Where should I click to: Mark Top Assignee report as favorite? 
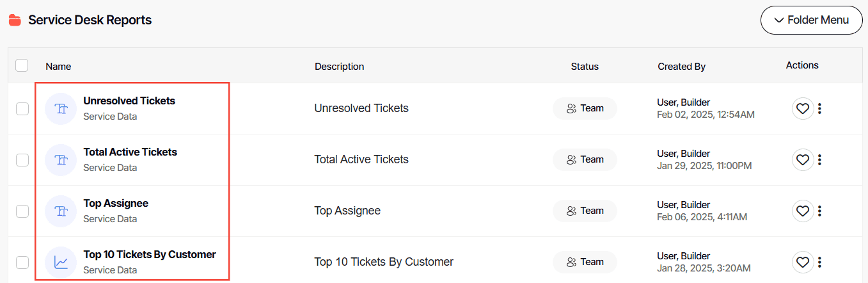[803, 211]
